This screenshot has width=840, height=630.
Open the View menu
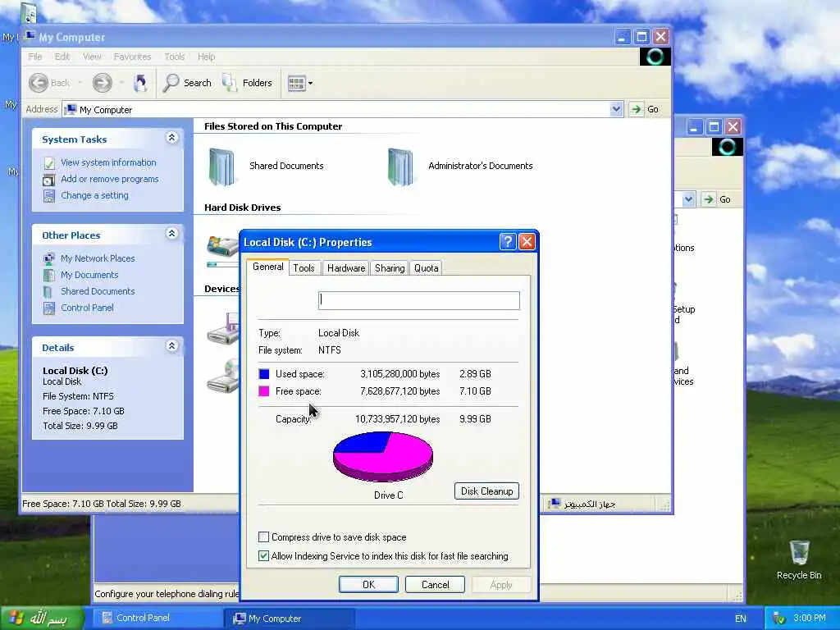(x=92, y=57)
